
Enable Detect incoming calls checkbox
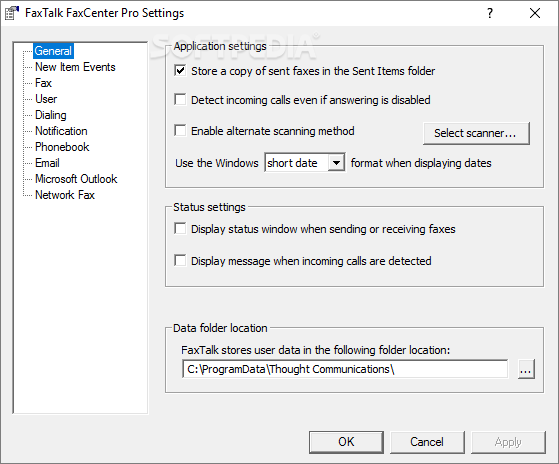tap(180, 99)
